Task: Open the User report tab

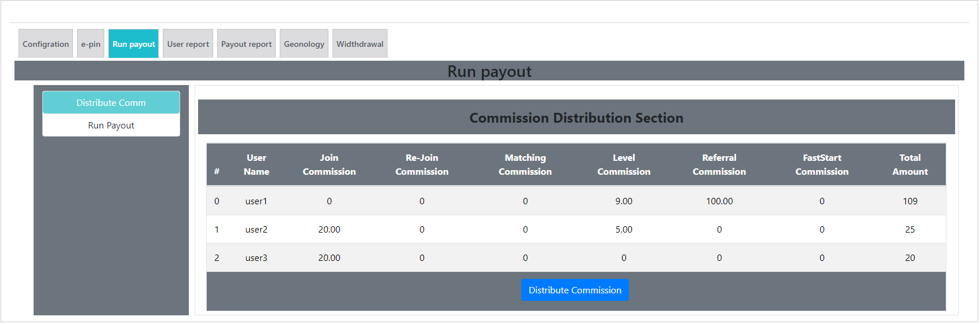Action: tap(188, 44)
